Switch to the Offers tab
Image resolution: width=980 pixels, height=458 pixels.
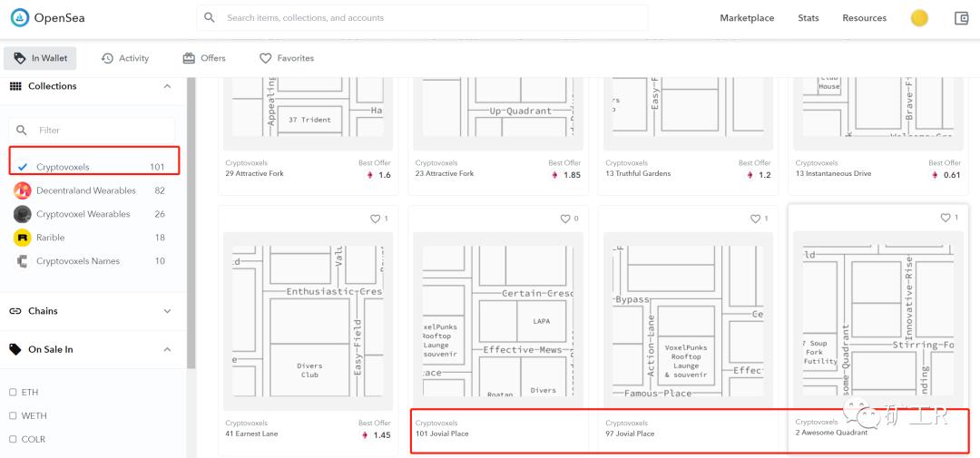[x=204, y=58]
